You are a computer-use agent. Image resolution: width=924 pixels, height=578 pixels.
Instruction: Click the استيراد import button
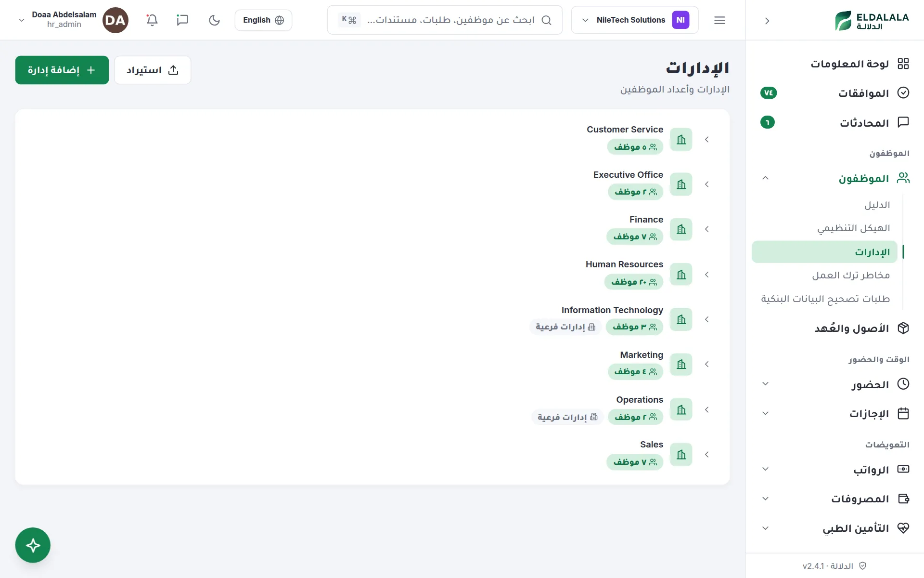coord(153,70)
